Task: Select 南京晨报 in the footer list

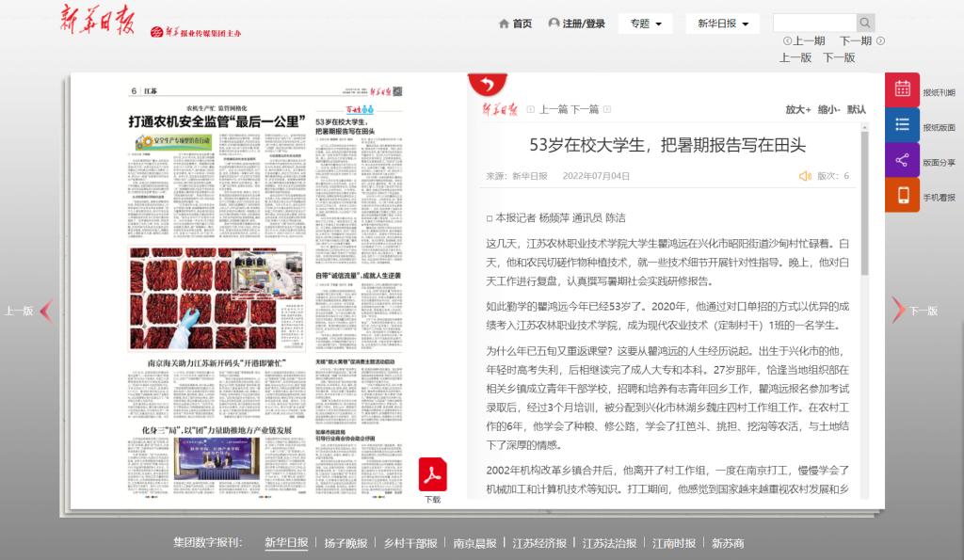Action: (474, 543)
